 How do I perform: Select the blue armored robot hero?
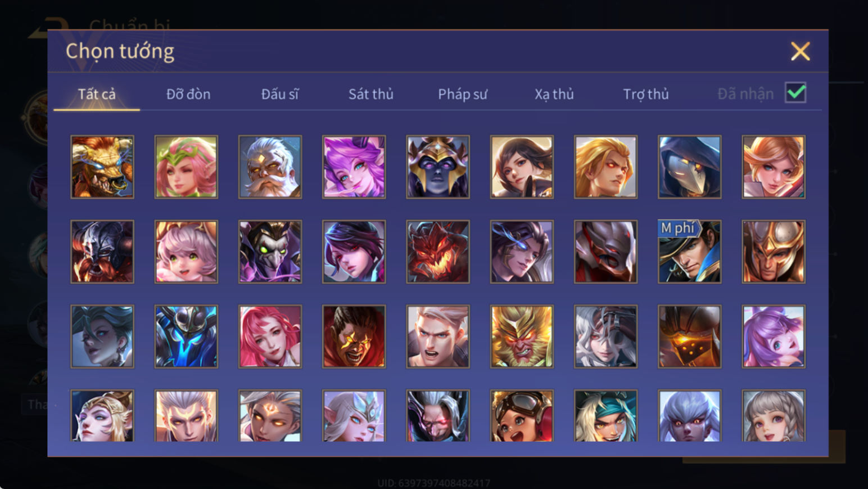186,337
